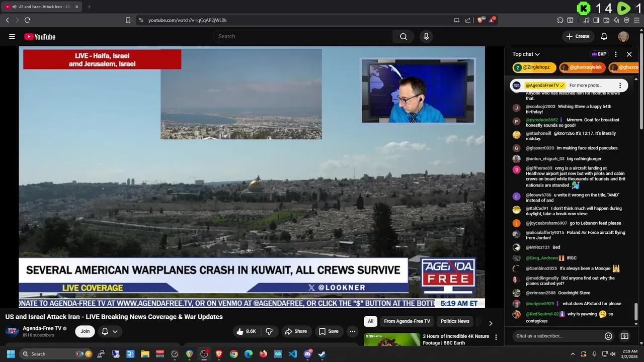Select Politics News chip
This screenshot has height=362, width=644.
pyautogui.click(x=455, y=321)
